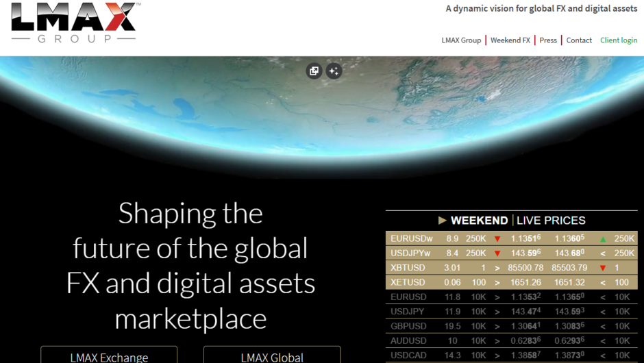Click the USDJPY instrument name
The height and width of the screenshot is (363, 644).
pos(408,312)
